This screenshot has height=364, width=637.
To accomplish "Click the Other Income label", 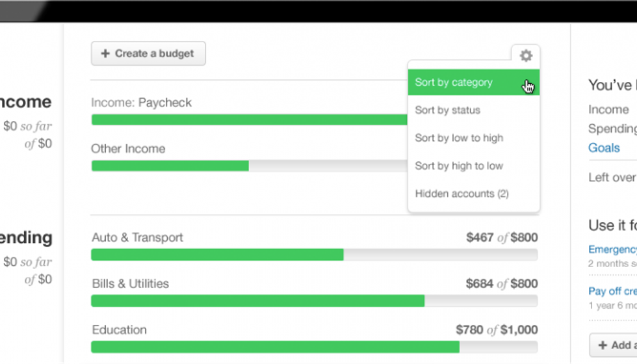I will [x=128, y=149].
